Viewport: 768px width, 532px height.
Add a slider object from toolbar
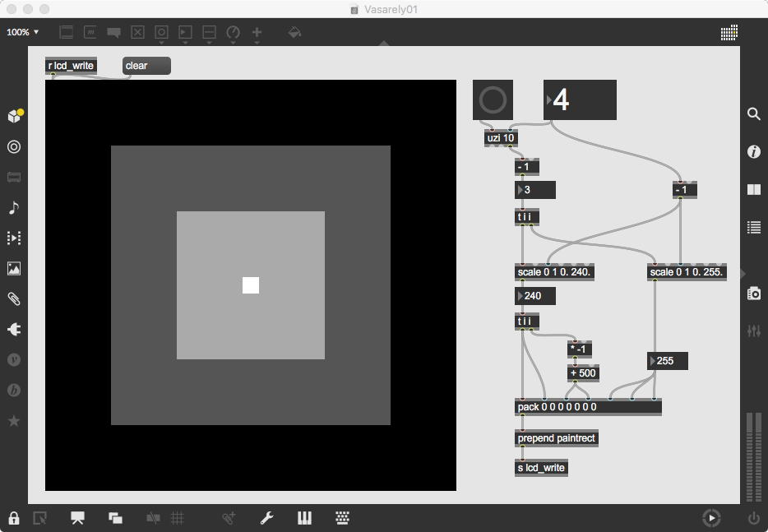pyautogui.click(x=209, y=32)
